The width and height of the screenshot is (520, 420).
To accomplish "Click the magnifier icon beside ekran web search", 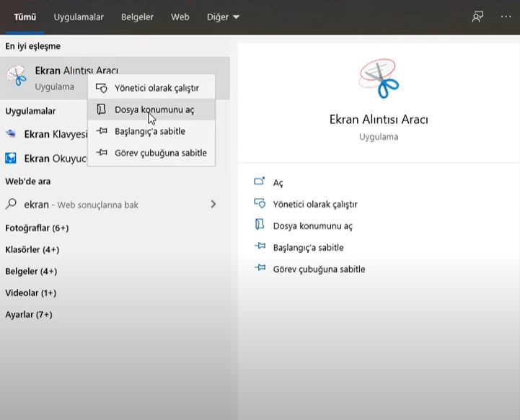I will point(11,204).
